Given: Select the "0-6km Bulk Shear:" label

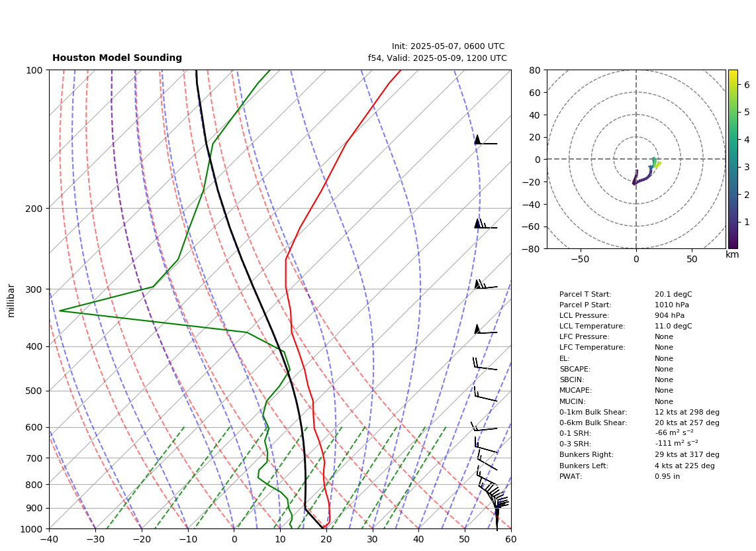Looking at the screenshot, I should (x=593, y=423).
